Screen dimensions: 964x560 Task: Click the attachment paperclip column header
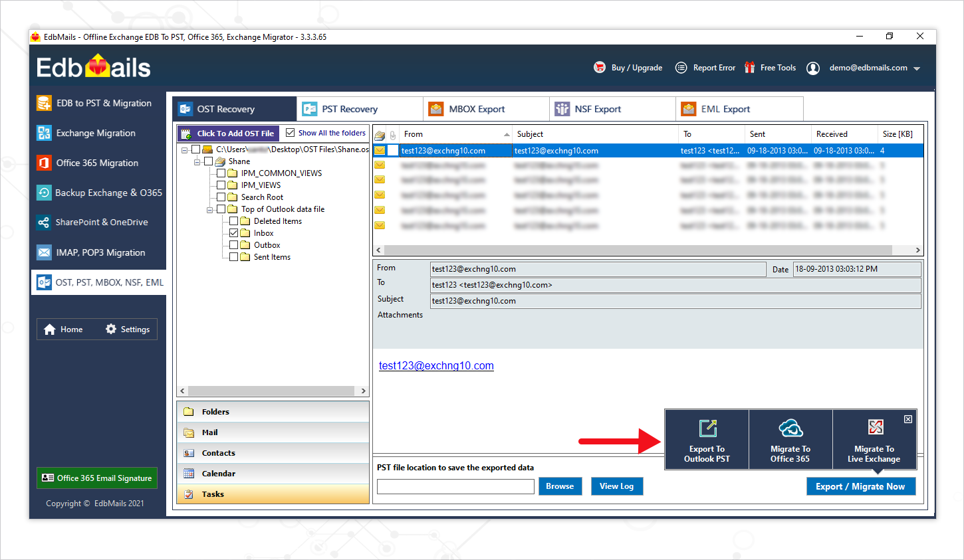393,135
